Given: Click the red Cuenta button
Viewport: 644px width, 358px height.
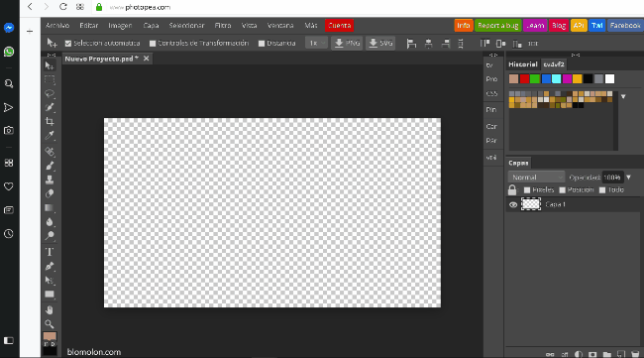Looking at the screenshot, I should (339, 26).
